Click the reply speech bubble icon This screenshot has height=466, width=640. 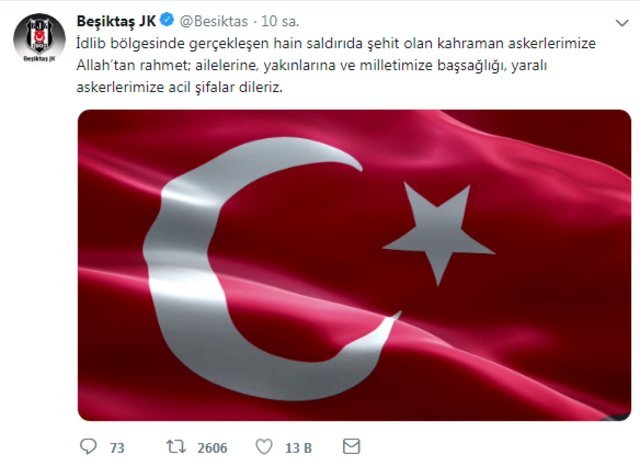click(x=88, y=447)
